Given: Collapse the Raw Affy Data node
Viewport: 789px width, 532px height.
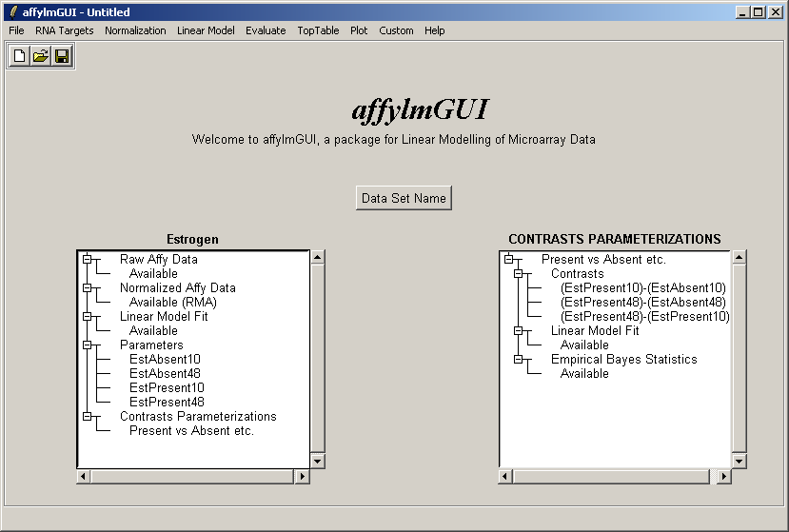Looking at the screenshot, I should (87, 259).
